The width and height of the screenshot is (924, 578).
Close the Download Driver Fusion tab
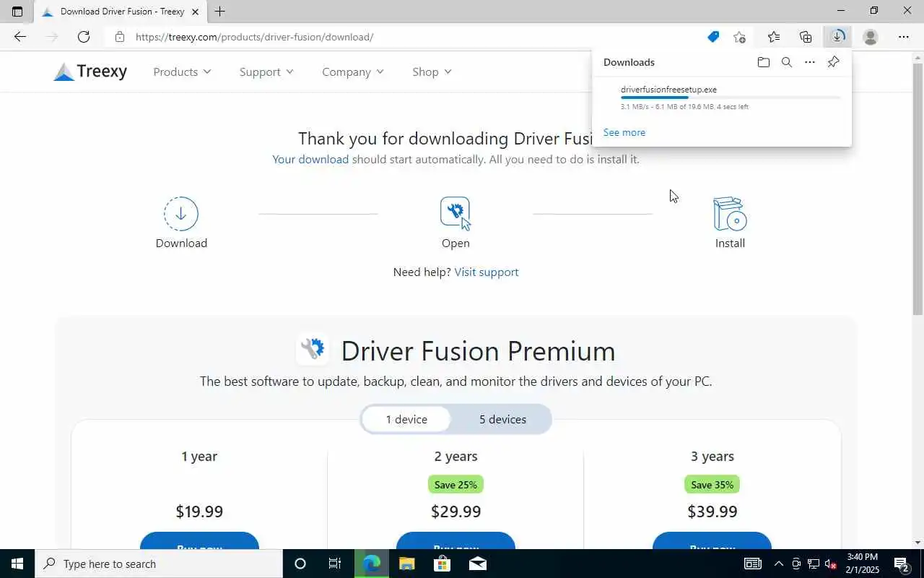coord(195,12)
